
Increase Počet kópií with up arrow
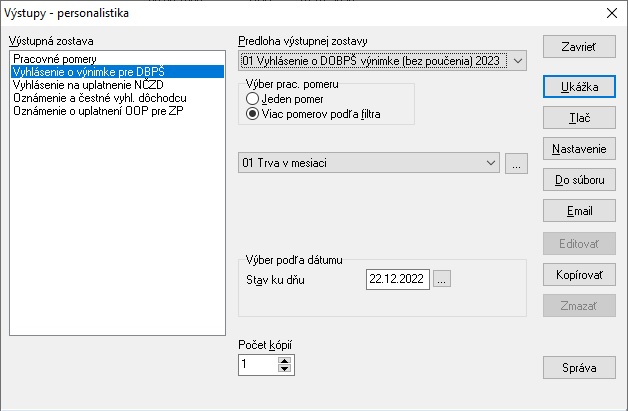click(284, 361)
